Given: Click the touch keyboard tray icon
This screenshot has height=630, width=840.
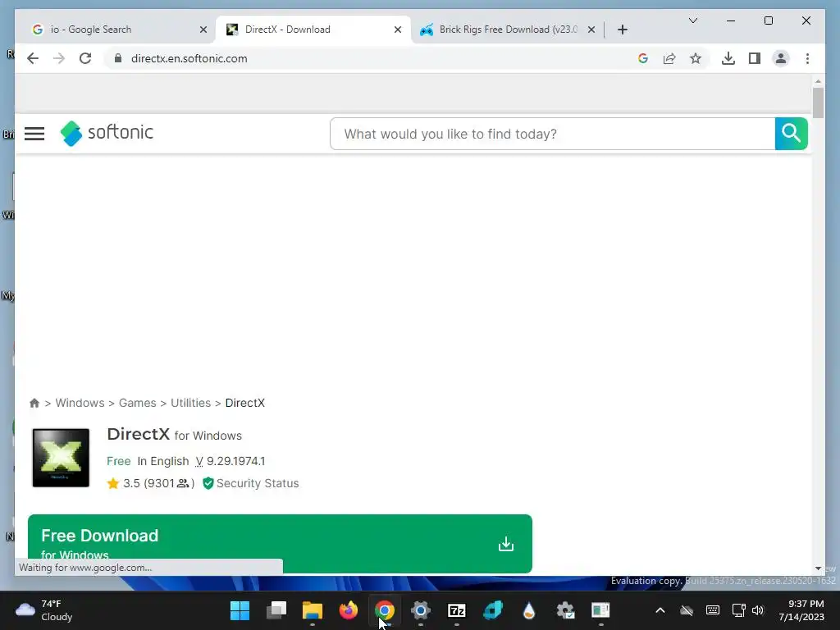Looking at the screenshot, I should pos(713,610).
